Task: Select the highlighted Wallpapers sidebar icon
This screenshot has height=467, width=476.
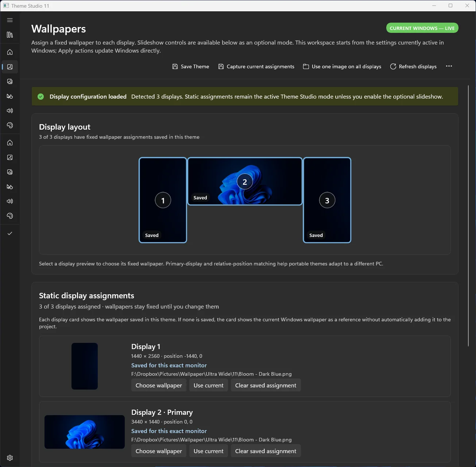Action: point(10,67)
